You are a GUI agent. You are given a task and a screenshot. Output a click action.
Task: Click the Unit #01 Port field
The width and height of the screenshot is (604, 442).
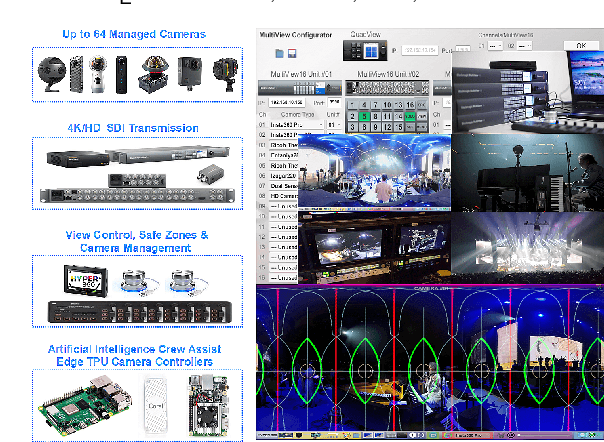point(334,103)
